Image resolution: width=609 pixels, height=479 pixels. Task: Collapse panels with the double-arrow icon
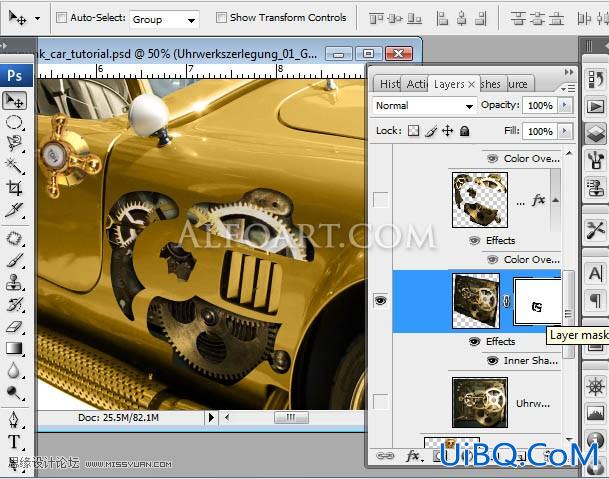569,72
